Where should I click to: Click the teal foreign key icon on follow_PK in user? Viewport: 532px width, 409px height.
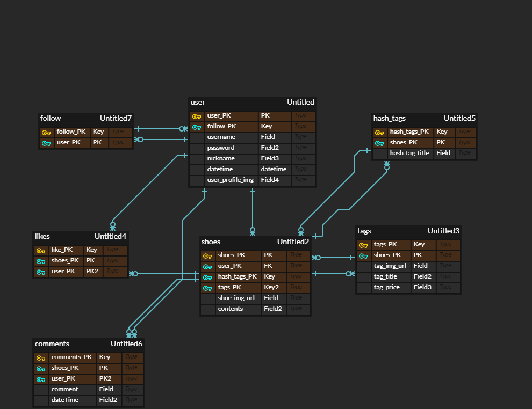point(197,126)
